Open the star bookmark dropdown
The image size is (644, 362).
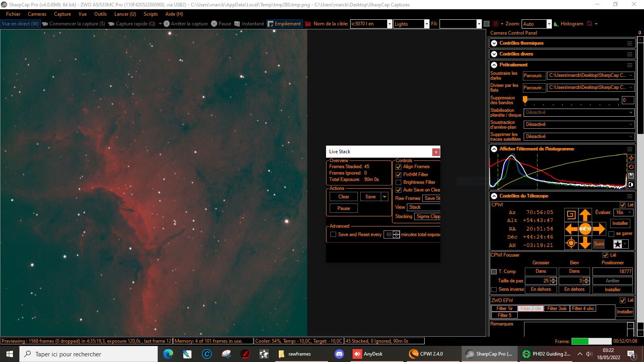tap(620, 244)
